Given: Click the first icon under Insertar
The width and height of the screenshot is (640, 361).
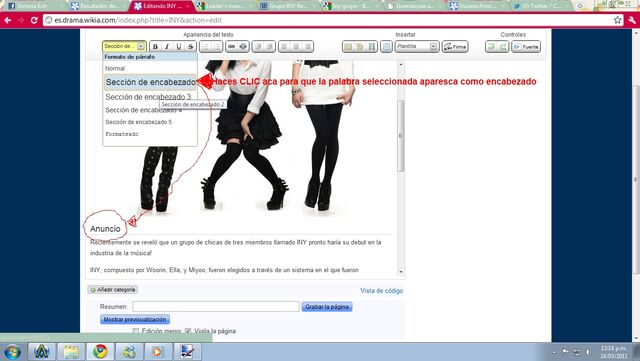Looking at the screenshot, I should (x=348, y=47).
